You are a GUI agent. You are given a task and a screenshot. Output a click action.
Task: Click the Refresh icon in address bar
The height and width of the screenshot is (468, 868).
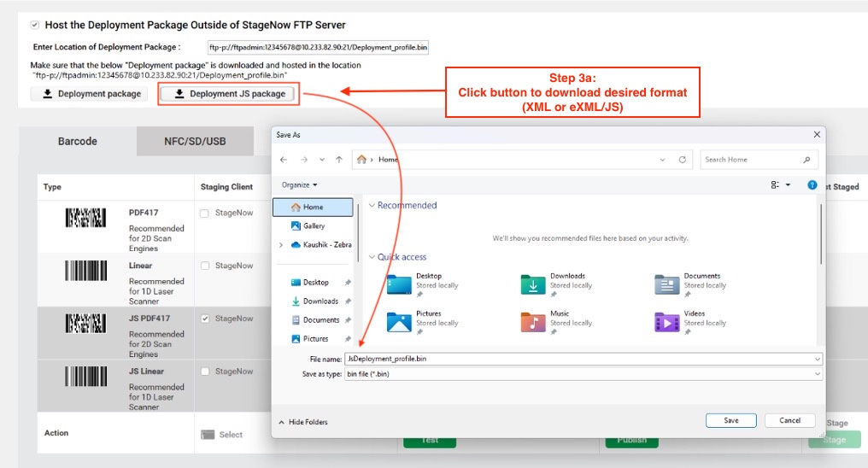click(682, 160)
